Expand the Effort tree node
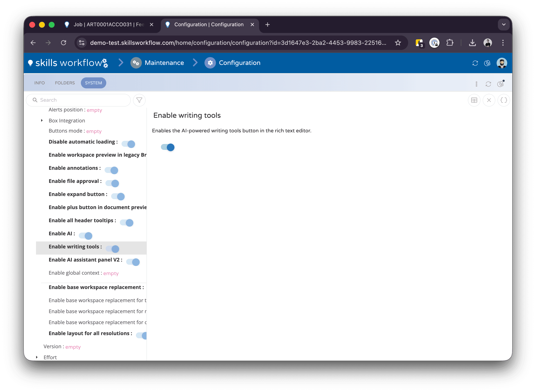This screenshot has width=536, height=392. (37, 357)
